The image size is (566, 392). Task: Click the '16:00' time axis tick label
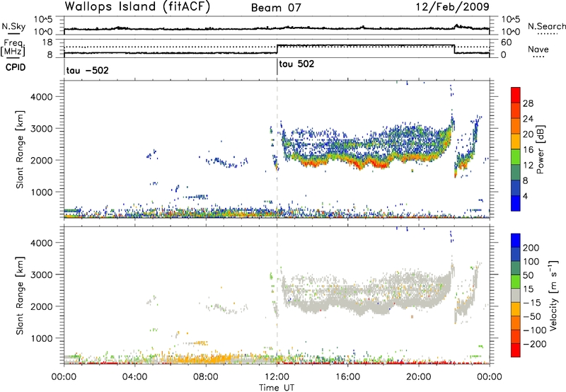[x=347, y=377]
